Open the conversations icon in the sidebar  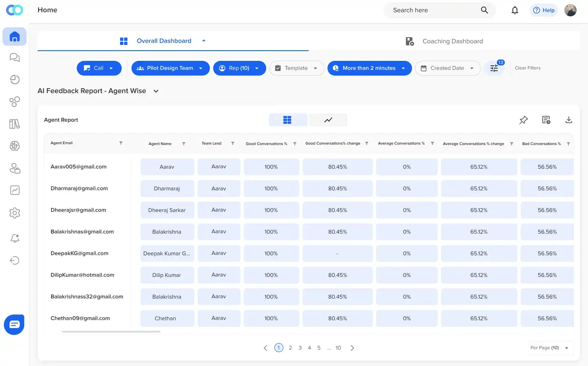tap(14, 57)
